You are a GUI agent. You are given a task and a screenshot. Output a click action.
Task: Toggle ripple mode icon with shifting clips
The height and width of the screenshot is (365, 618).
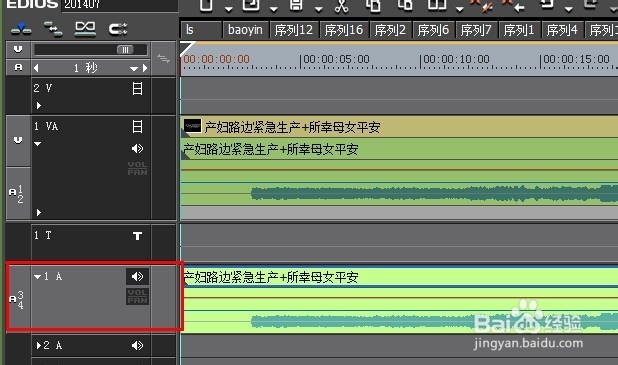pos(53,29)
